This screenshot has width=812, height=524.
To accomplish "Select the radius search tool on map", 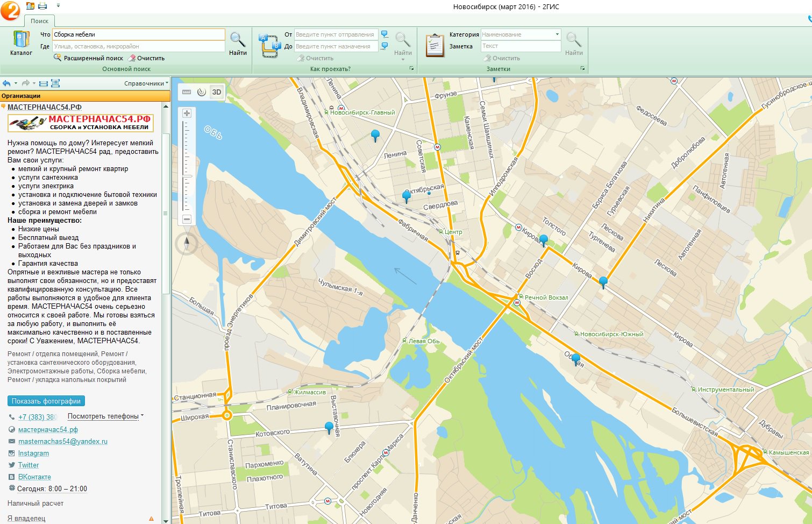I will 202,92.
